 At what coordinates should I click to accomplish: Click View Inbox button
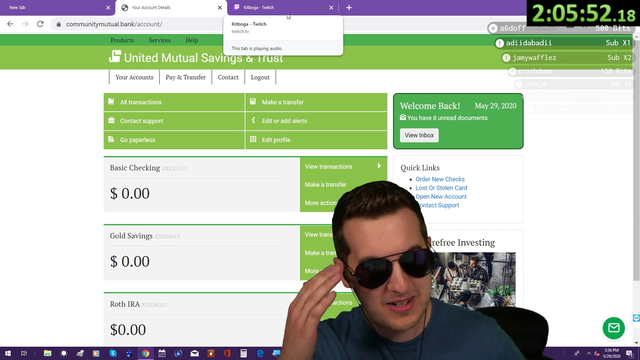tap(419, 135)
